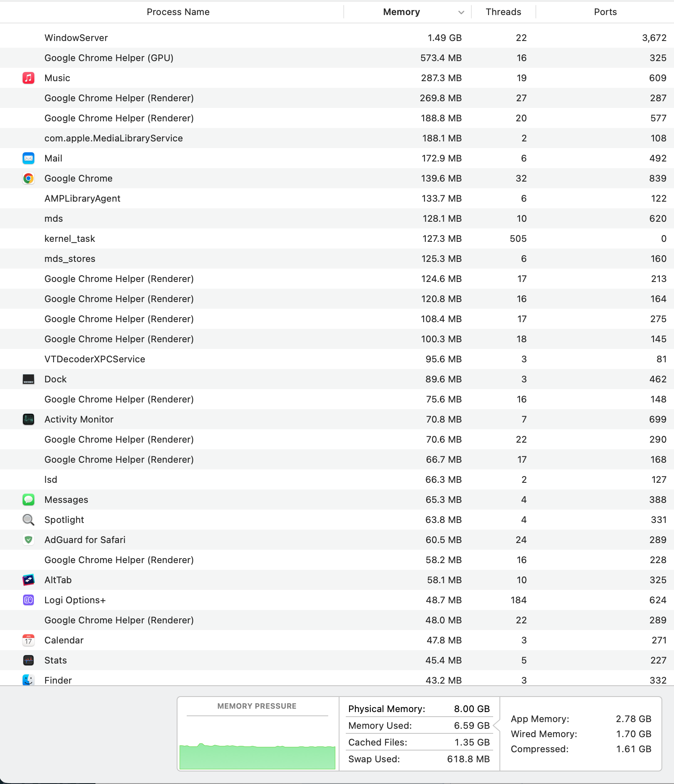Select the Activity Monitor process name
674x784 pixels.
coord(79,419)
